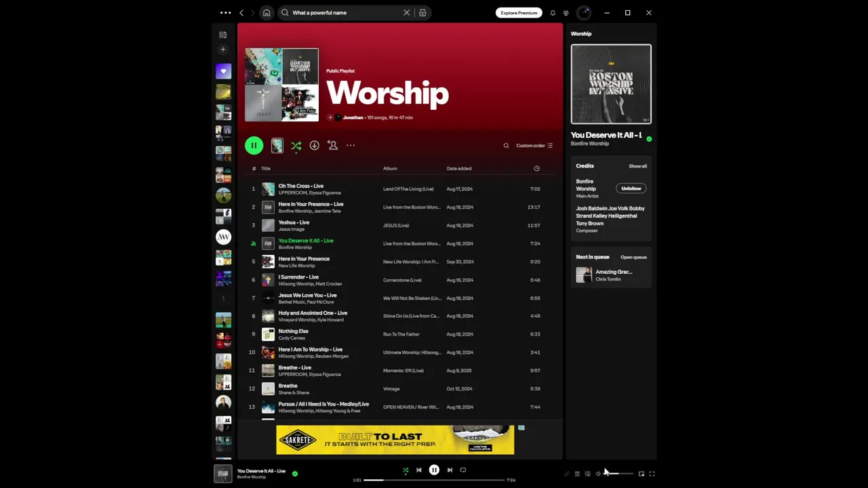
Task: Toggle shuffle in the bottom player bar
Action: pos(406,470)
